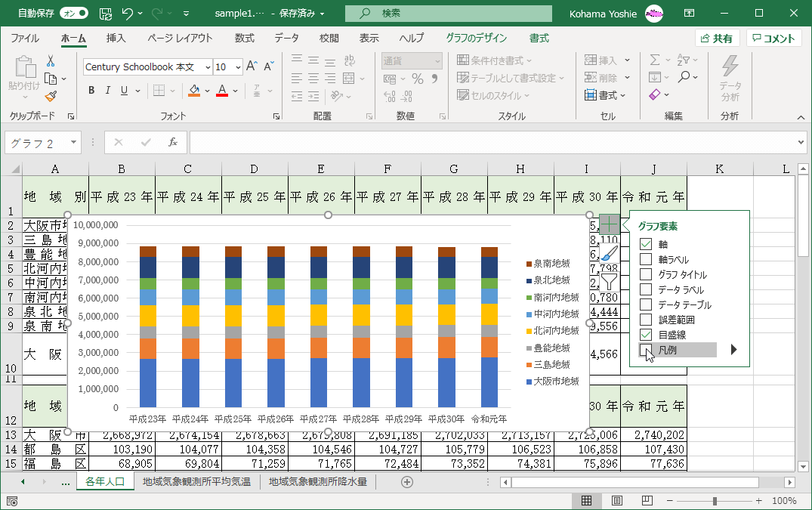Click the Format Painter brush icon
The height and width of the screenshot is (510, 812).
(51, 96)
